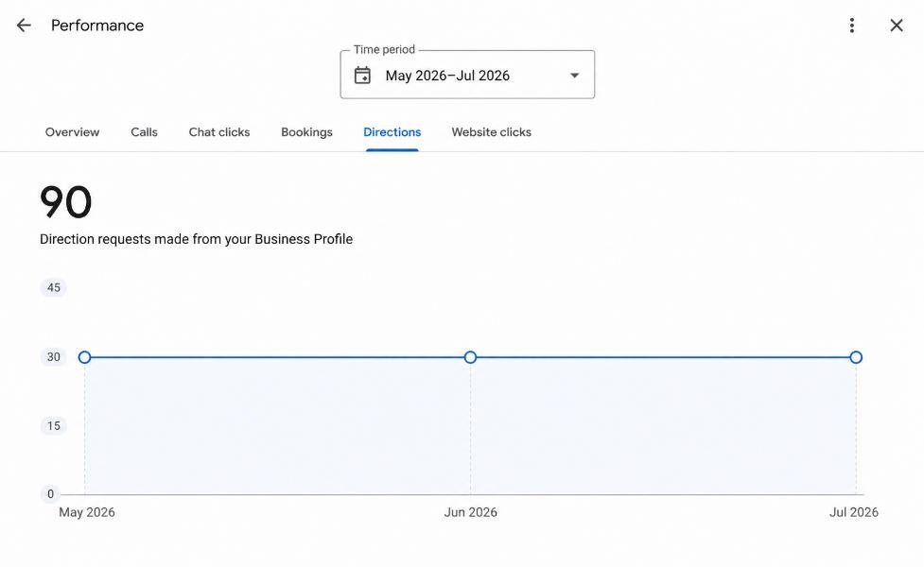Click the Jul 2026 data point on the chart
The image size is (924, 567).
click(x=856, y=357)
